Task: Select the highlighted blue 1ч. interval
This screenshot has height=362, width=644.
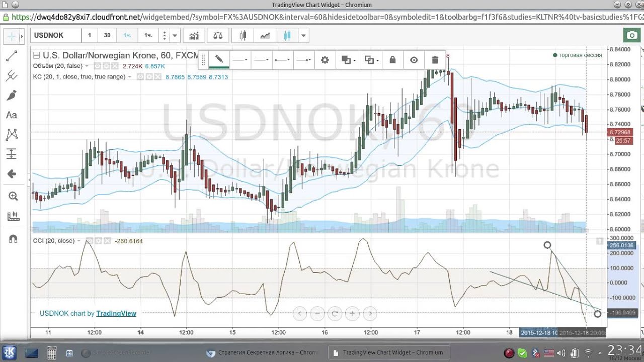Action: pyautogui.click(x=127, y=36)
